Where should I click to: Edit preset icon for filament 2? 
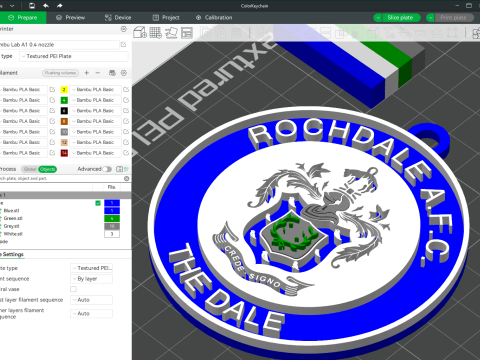point(126,89)
